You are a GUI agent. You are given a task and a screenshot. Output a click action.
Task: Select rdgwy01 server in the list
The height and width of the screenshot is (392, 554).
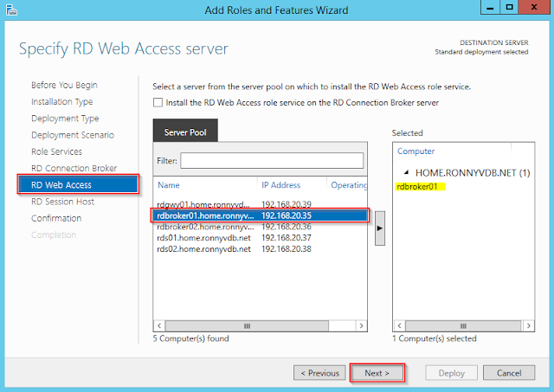tap(203, 203)
